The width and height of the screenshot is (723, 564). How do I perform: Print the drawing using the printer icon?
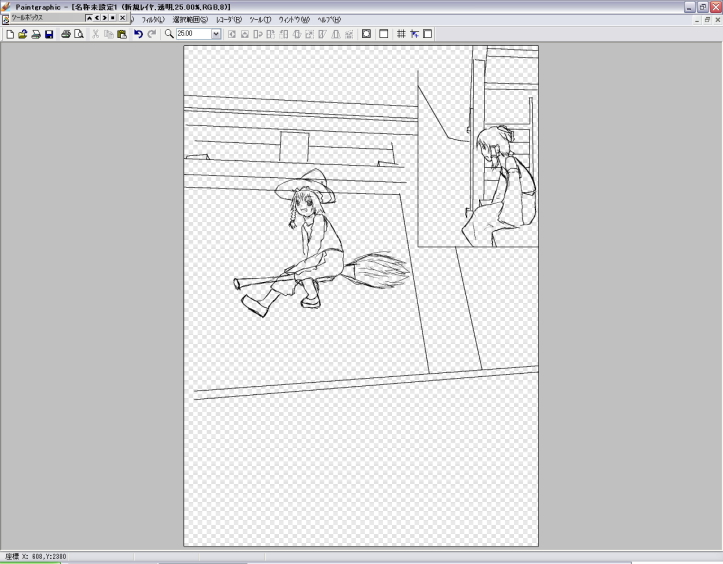coord(66,34)
